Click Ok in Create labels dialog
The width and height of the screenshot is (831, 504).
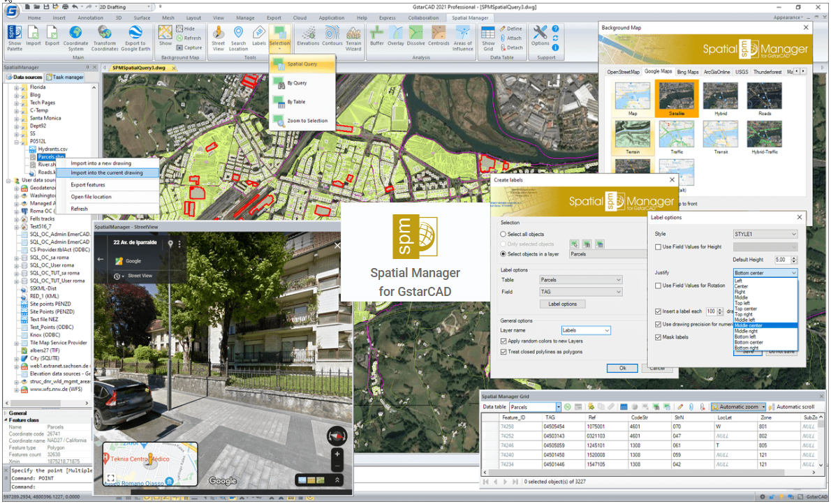coord(622,368)
